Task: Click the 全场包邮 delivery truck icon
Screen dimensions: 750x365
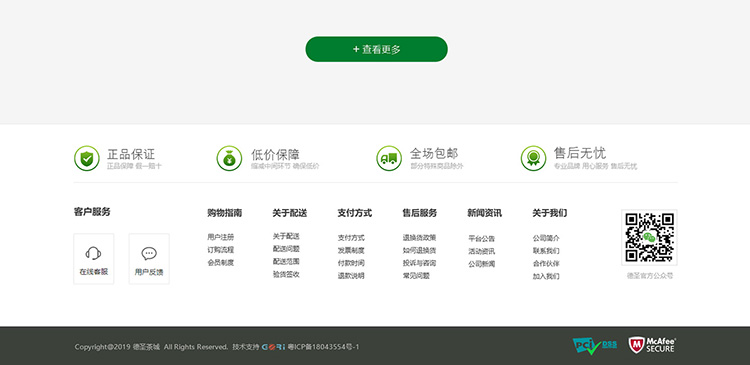Action: click(x=389, y=158)
